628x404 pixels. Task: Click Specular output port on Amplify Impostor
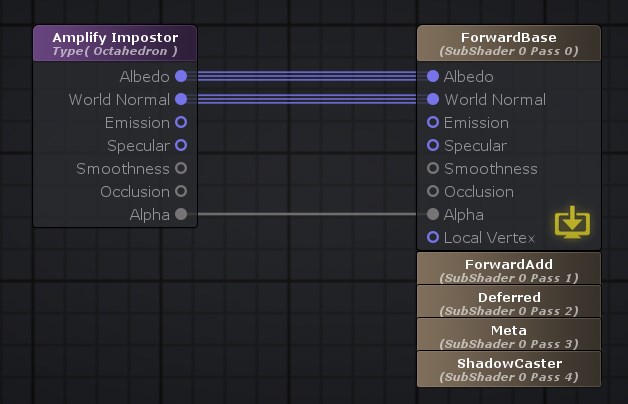pos(181,145)
